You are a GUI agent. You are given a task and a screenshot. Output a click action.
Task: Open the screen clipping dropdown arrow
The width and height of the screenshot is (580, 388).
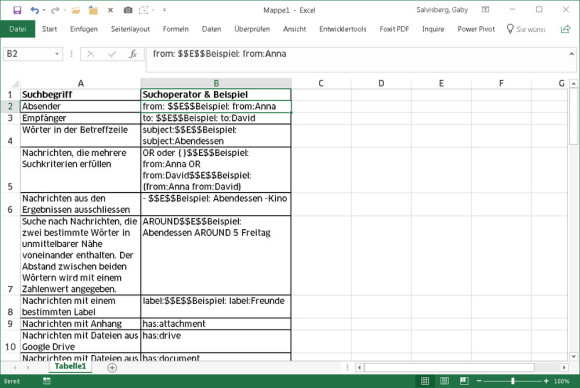click(153, 10)
